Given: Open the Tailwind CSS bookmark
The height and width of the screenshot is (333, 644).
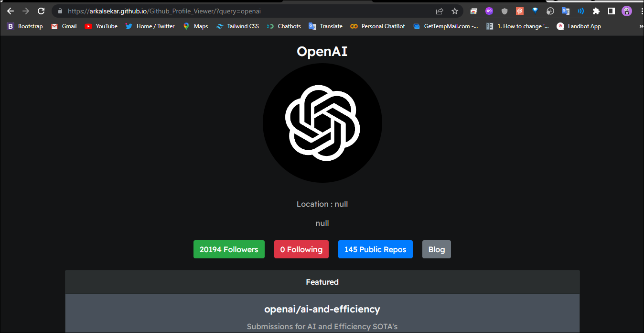Looking at the screenshot, I should pos(237,26).
